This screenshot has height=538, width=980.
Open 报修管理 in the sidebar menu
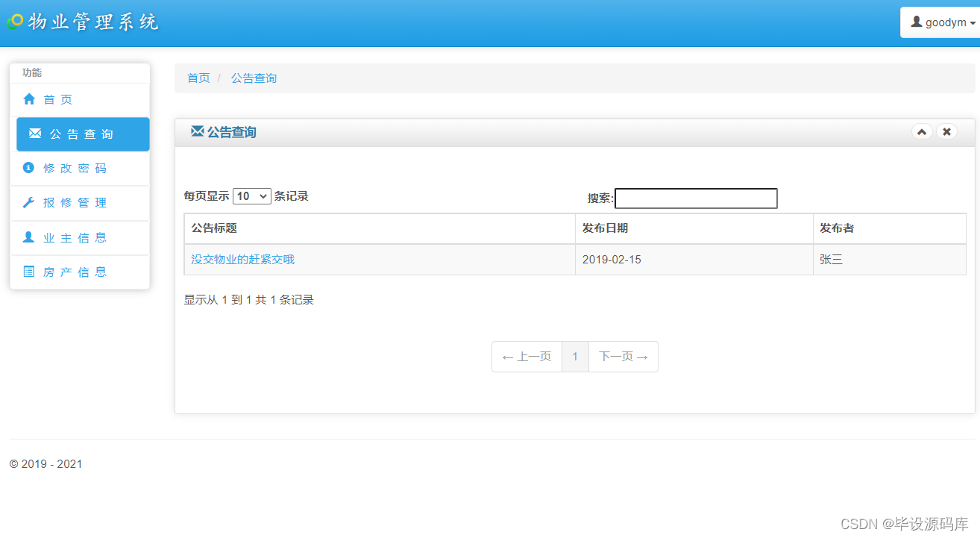point(80,203)
